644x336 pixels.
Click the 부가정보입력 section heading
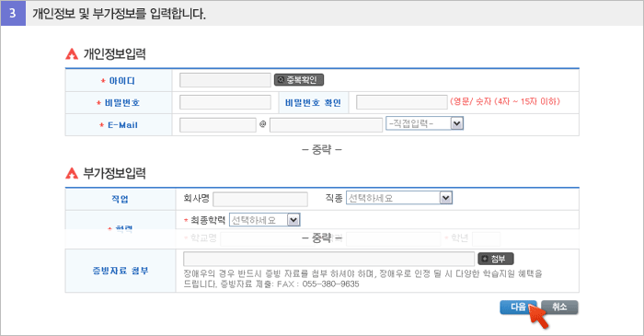[x=115, y=173]
